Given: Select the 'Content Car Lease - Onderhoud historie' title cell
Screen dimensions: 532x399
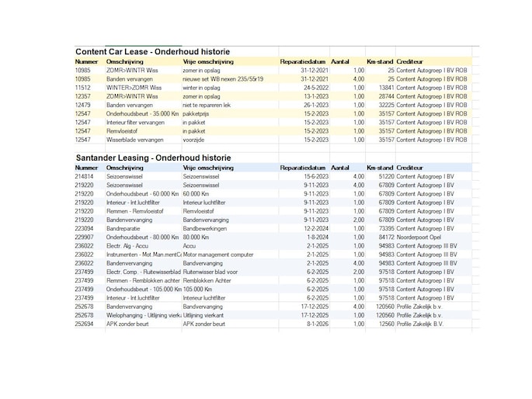Looking at the screenshot, I should point(152,52).
